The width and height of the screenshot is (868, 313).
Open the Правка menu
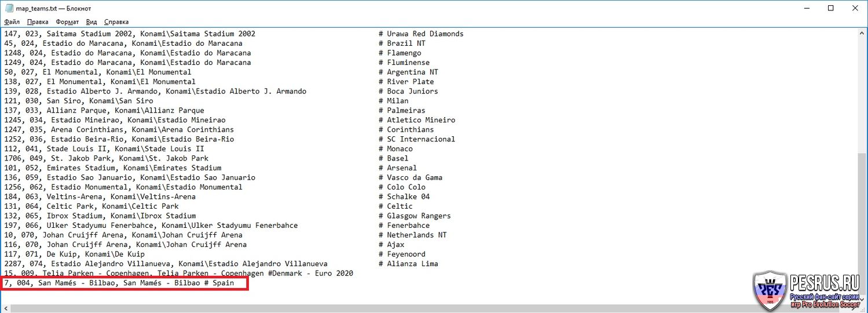(x=38, y=22)
